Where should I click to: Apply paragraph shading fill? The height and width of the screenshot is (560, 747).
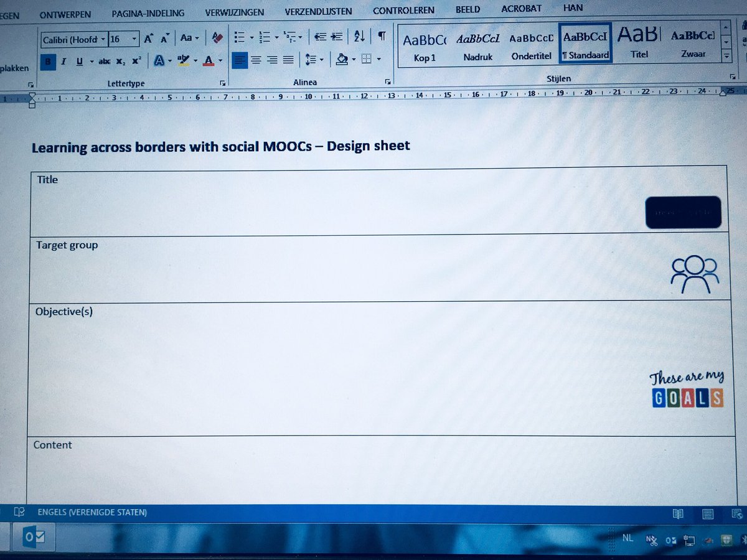point(342,59)
